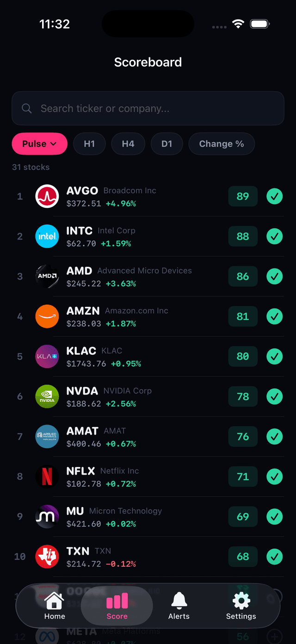Toggle NVDA's green checkmark
This screenshot has width=296, height=644.
coord(274,396)
